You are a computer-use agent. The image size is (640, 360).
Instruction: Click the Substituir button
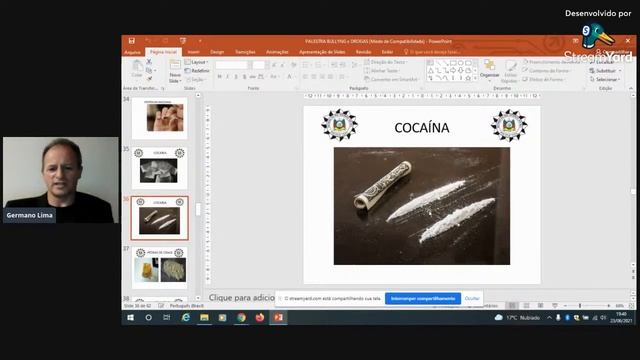(x=605, y=71)
